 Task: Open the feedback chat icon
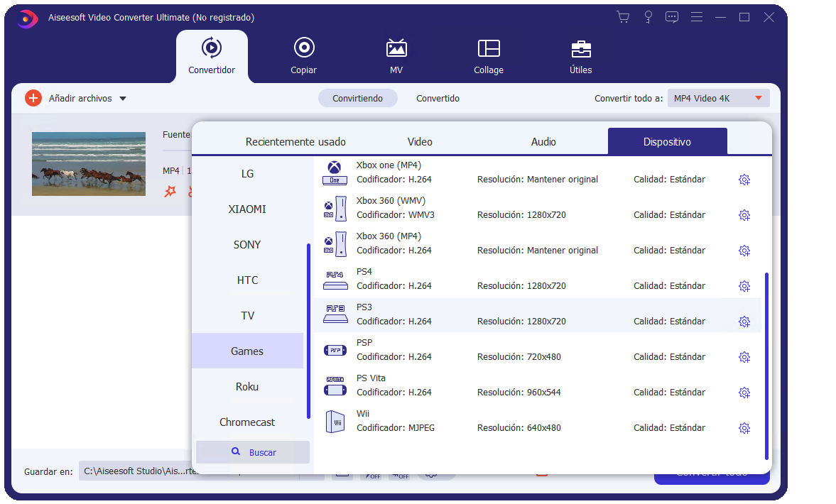(672, 17)
